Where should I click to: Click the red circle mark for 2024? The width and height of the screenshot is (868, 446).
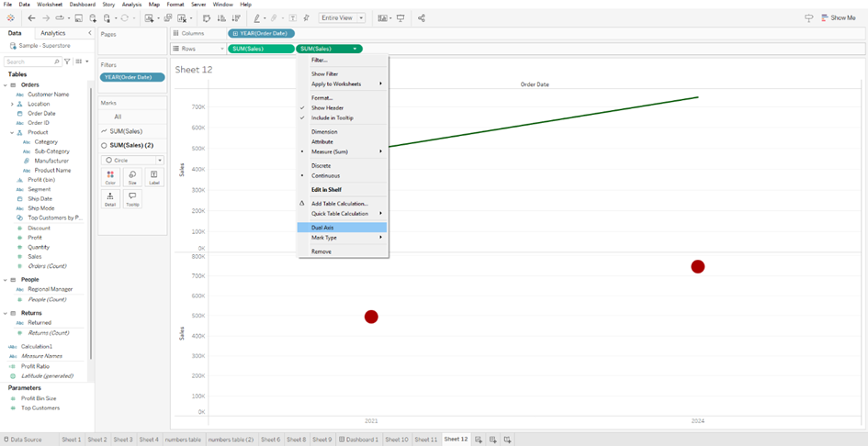tap(697, 267)
